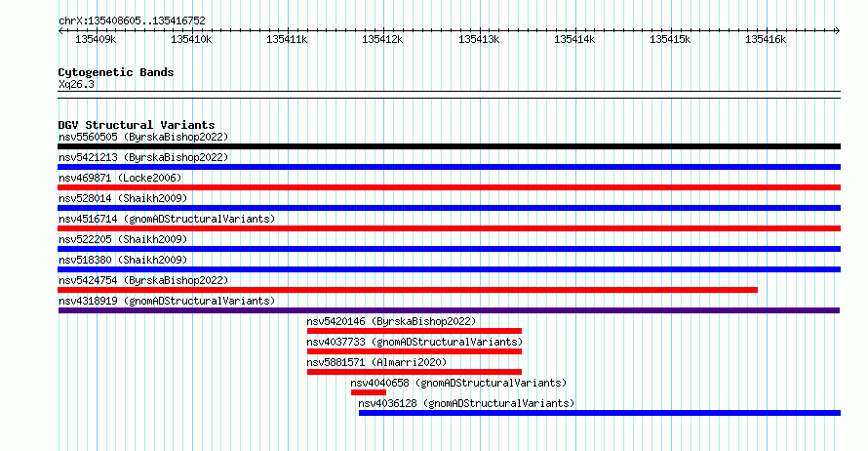Select the red nsv5881571 variant bar

pos(414,372)
